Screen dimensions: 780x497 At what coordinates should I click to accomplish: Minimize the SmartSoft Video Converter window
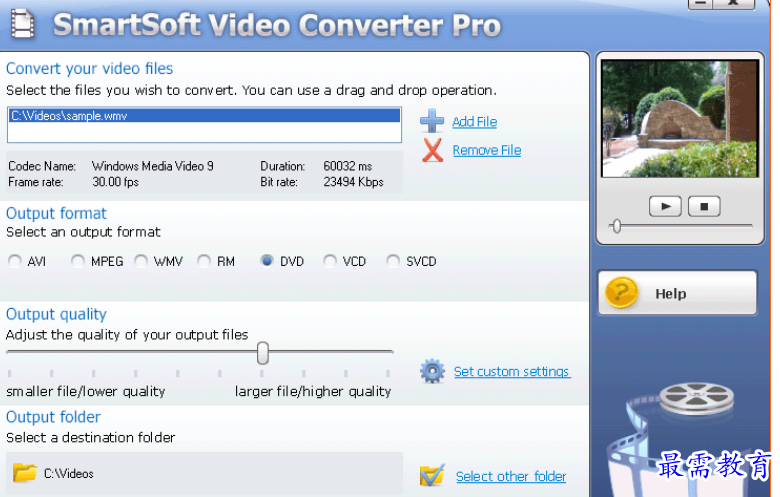click(x=700, y=3)
